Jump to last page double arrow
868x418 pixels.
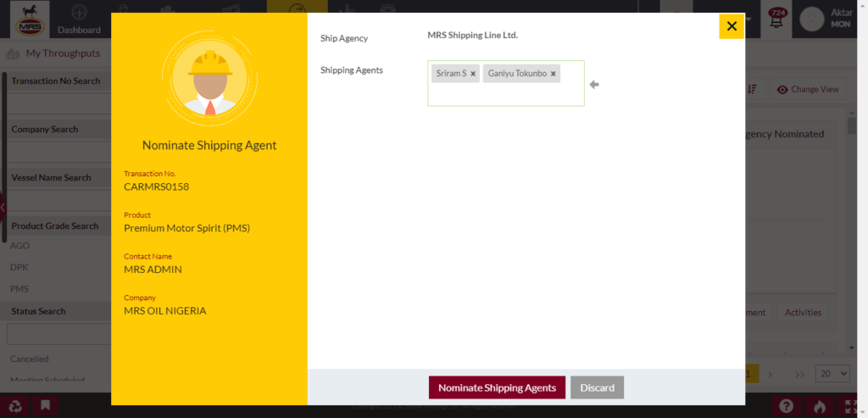799,374
